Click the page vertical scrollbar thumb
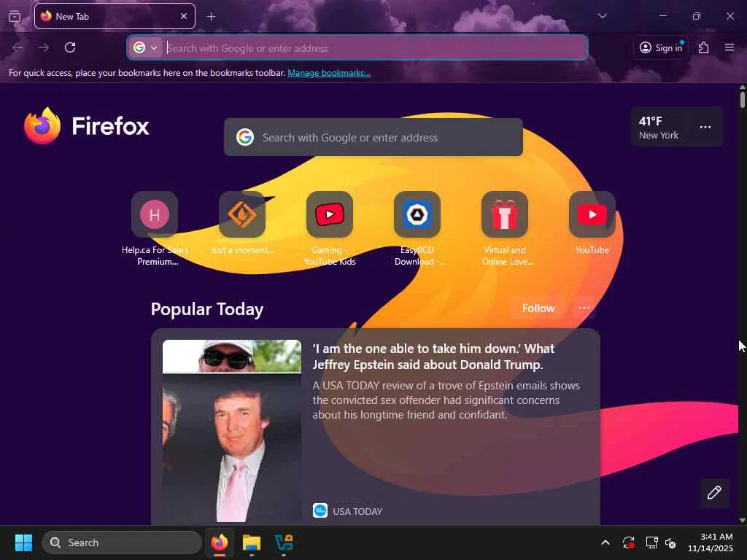Screen dimensions: 747x560 click(742, 100)
